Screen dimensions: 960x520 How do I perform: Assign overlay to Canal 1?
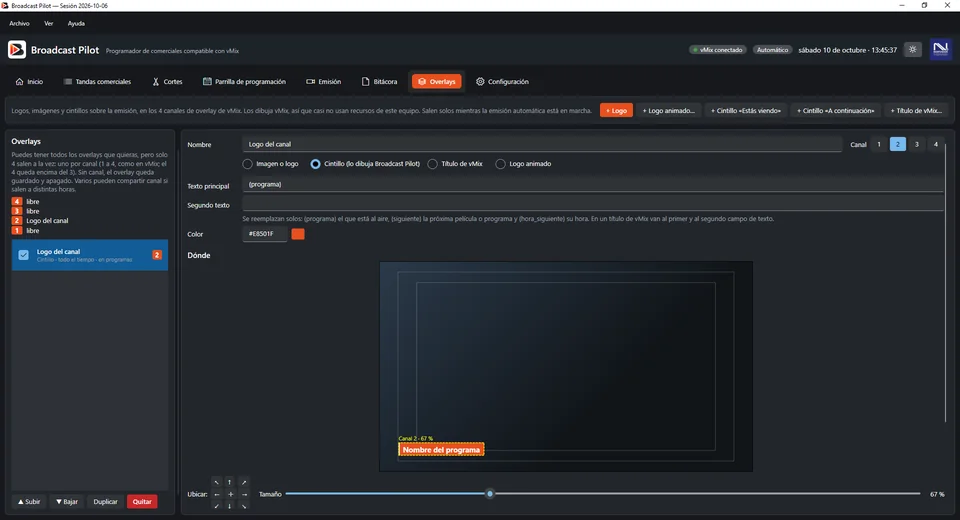[x=879, y=145]
